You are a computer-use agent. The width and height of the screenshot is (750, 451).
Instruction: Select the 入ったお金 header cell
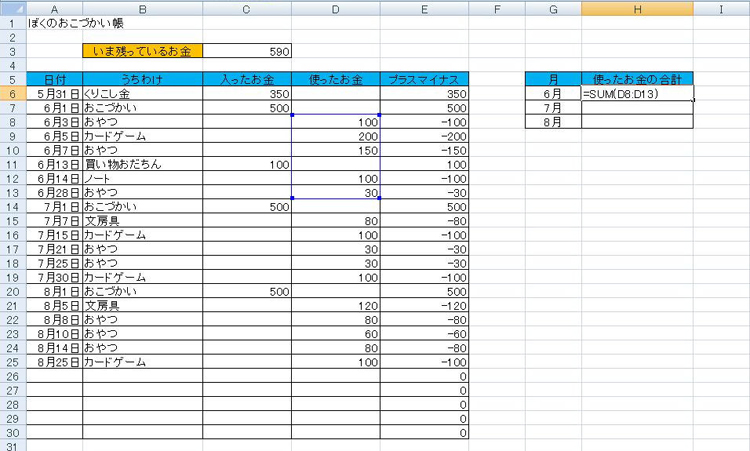(247, 79)
